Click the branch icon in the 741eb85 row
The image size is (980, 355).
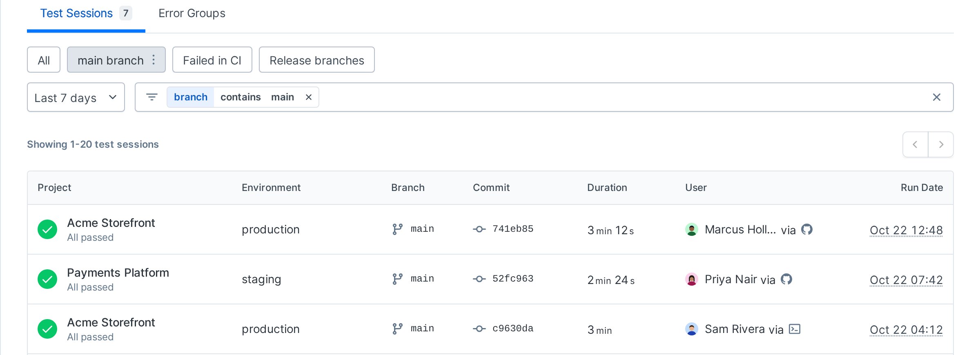coord(397,229)
